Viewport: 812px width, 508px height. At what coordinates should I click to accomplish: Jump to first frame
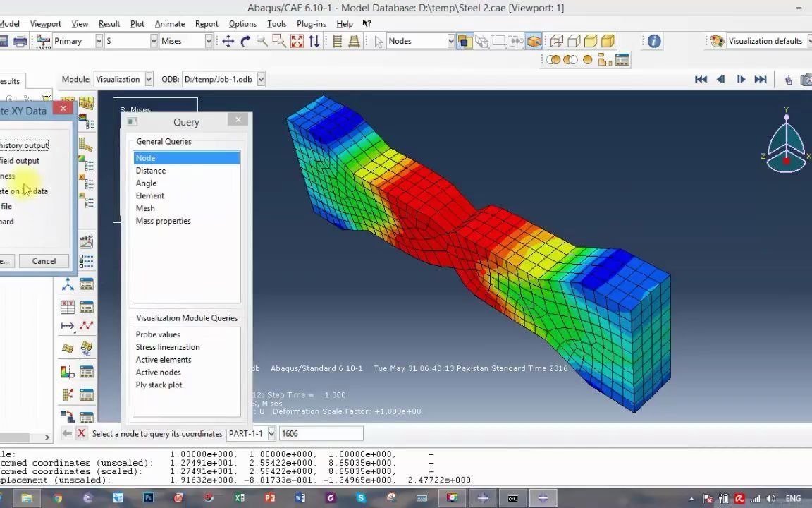701,79
